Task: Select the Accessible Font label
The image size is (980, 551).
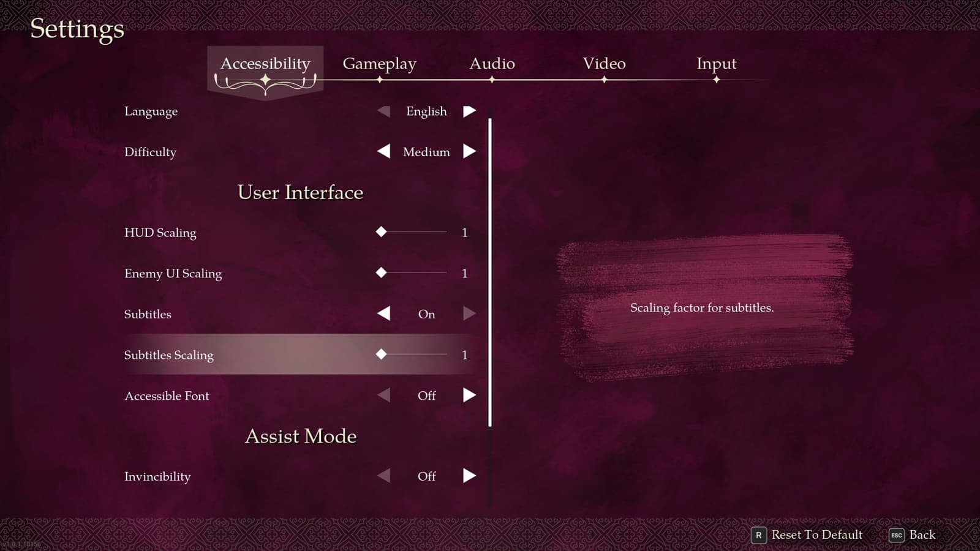Action: [167, 395]
